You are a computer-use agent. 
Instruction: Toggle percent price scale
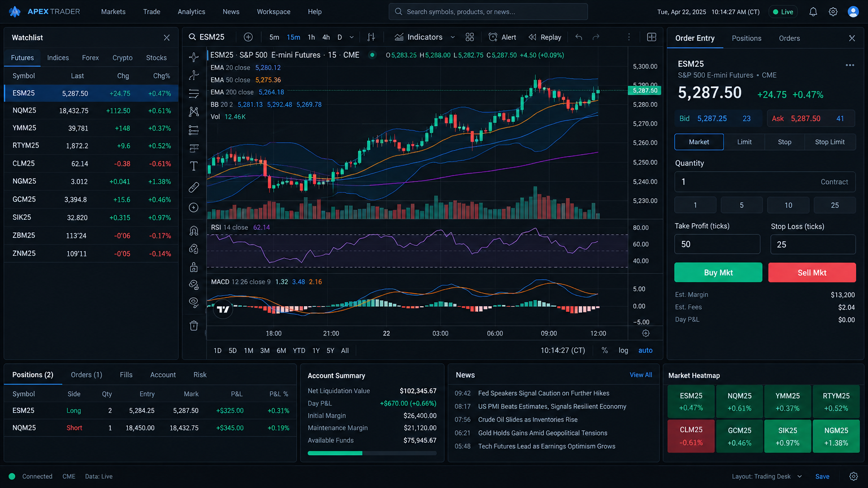click(605, 350)
